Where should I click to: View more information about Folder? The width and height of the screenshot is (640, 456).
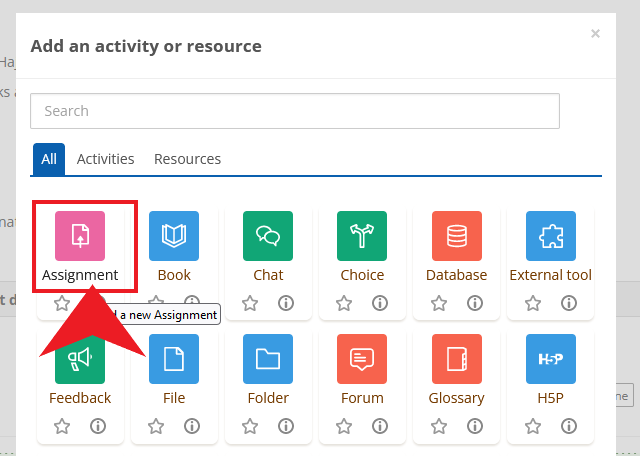click(x=286, y=426)
